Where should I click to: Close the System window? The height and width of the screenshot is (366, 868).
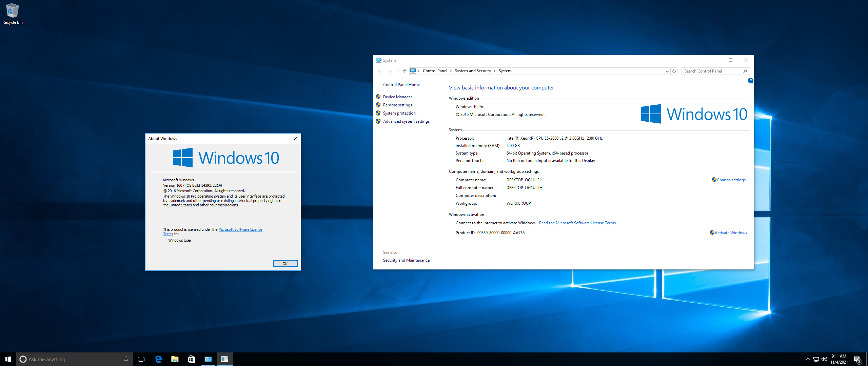pyautogui.click(x=746, y=60)
